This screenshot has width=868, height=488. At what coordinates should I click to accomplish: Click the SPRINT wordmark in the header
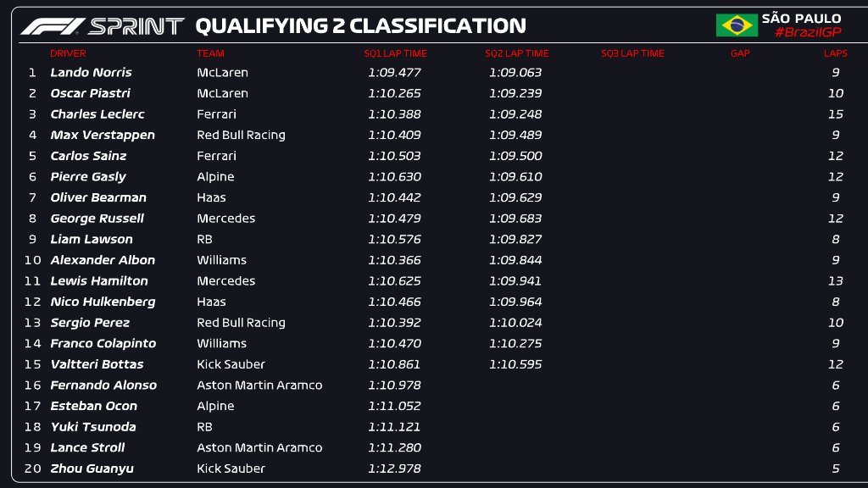136,26
